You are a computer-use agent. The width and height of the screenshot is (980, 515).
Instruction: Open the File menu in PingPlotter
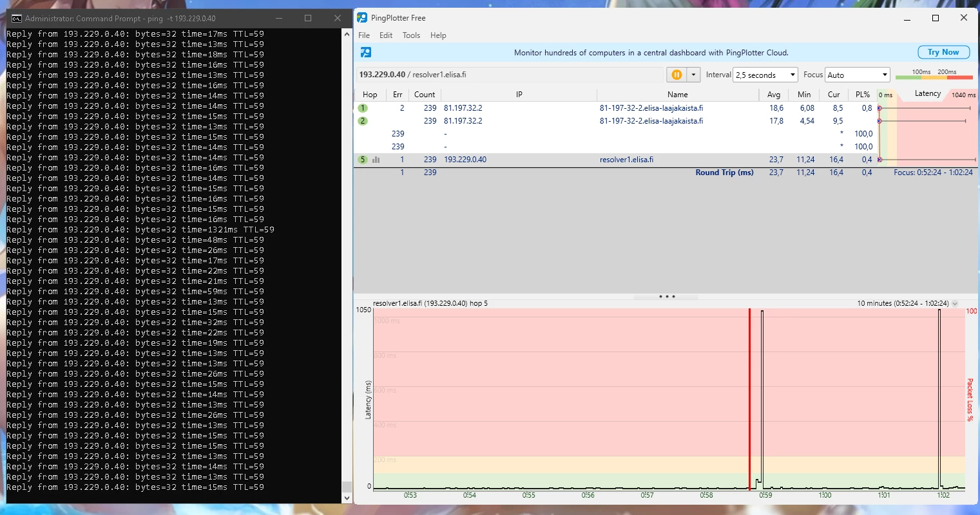[364, 35]
